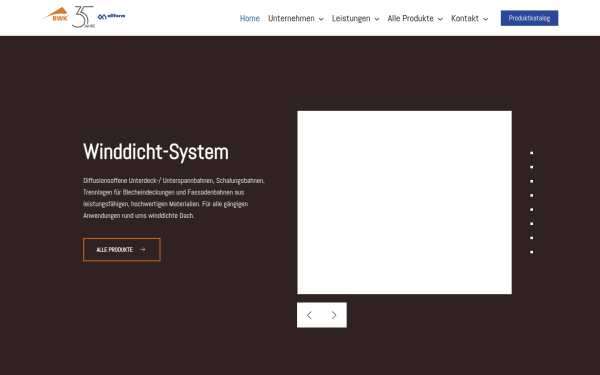Expand the chevron beside Alle Produkte menu
The image size is (600, 375).
tap(440, 19)
